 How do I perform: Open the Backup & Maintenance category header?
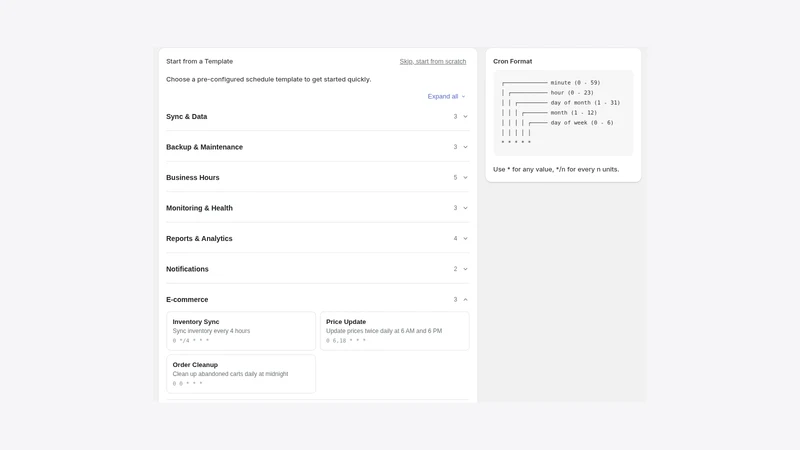317,147
